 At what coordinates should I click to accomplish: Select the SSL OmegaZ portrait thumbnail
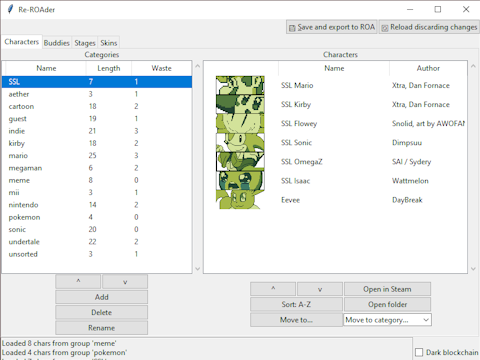click(240, 162)
